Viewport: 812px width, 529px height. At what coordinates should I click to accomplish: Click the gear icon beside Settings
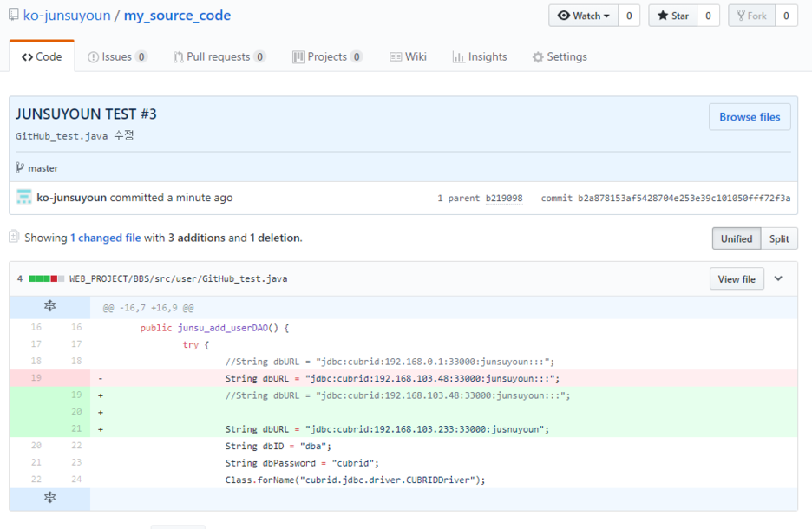click(x=537, y=56)
